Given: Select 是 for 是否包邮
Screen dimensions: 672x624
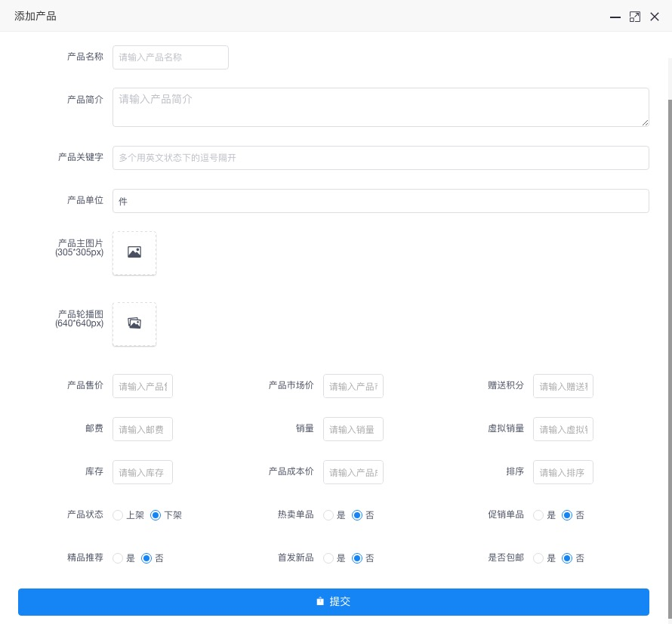Looking at the screenshot, I should click(x=538, y=558).
